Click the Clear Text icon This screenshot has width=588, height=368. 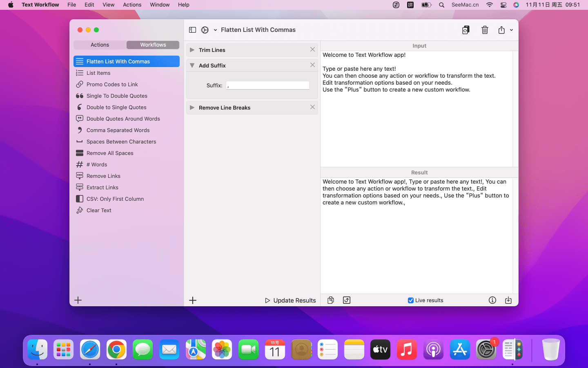(x=80, y=210)
